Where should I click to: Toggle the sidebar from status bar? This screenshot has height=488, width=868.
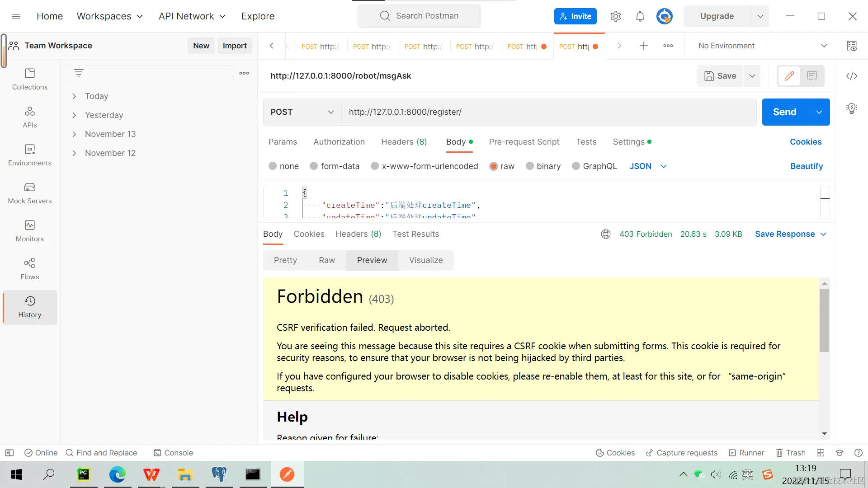pos(9,453)
